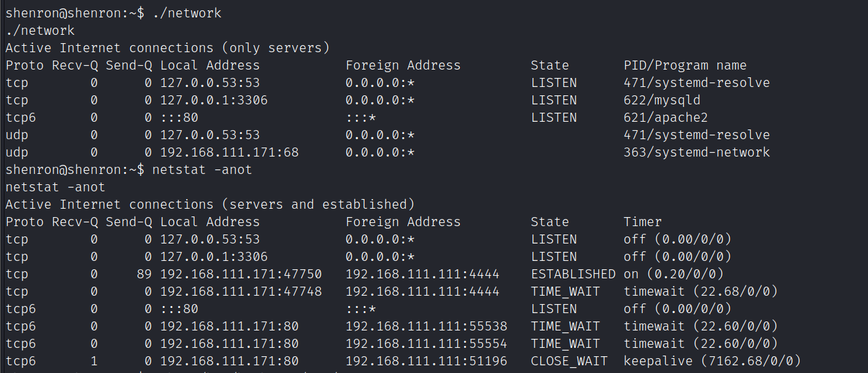The image size is (868, 373).
Task: Click local address 192.168.111.171:47748
Action: (241, 291)
